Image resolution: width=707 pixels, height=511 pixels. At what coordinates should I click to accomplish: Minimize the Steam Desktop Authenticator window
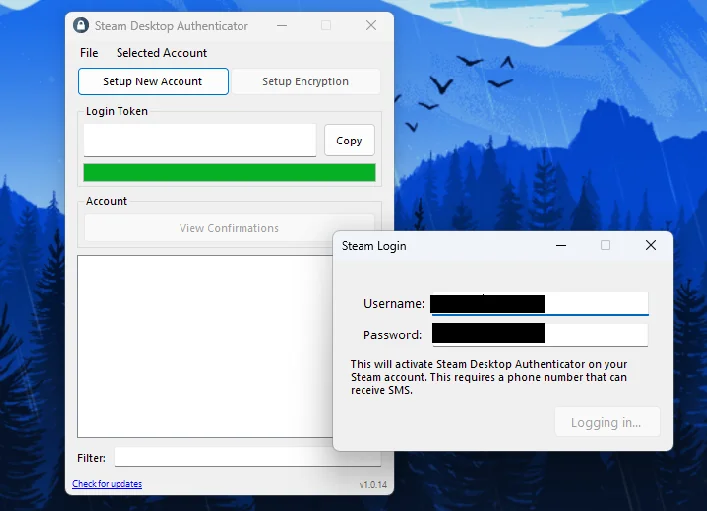(282, 25)
